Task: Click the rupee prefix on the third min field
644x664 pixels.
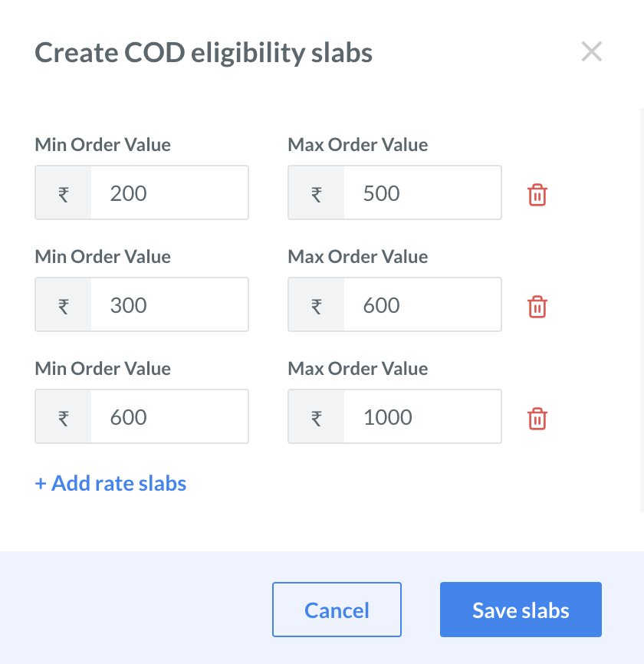Action: [62, 416]
